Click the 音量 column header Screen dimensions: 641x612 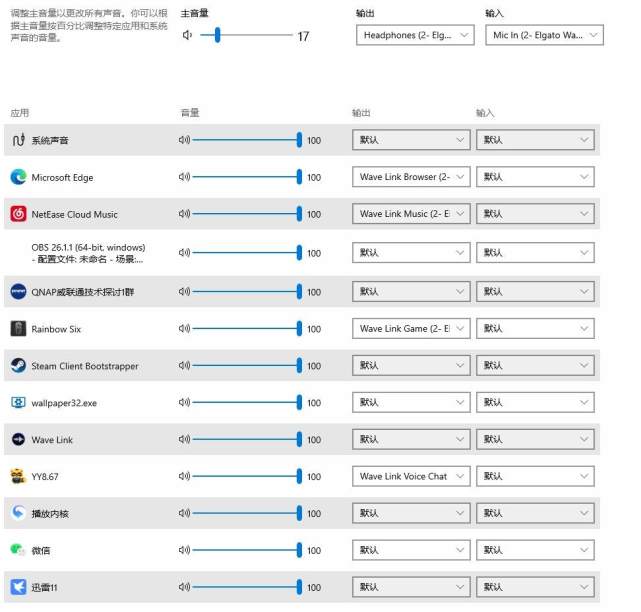click(x=190, y=113)
